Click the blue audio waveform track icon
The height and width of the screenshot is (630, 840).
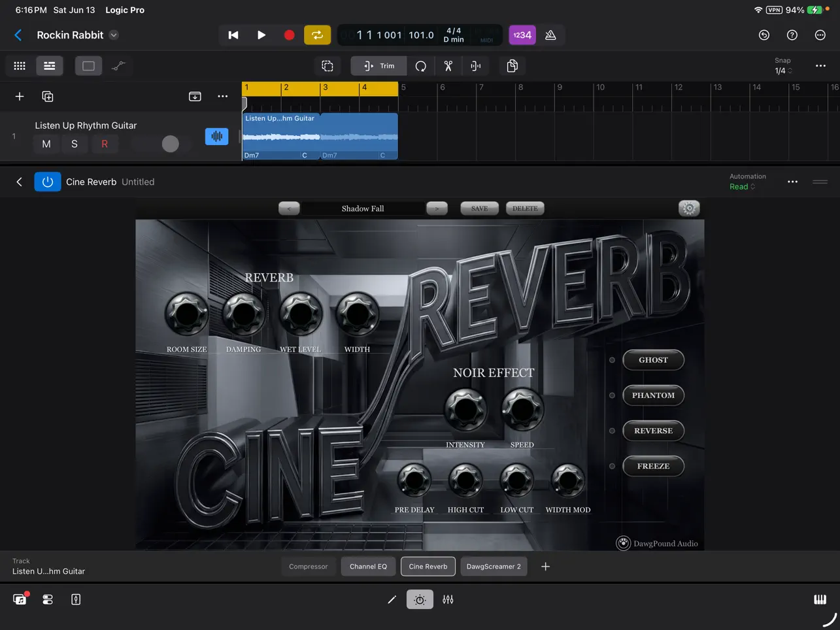tap(217, 136)
